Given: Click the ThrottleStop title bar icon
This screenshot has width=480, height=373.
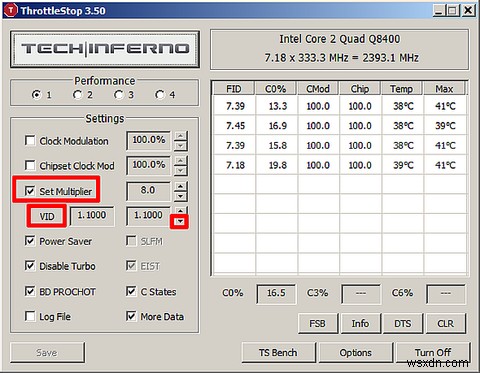Looking at the screenshot, I should (11, 10).
